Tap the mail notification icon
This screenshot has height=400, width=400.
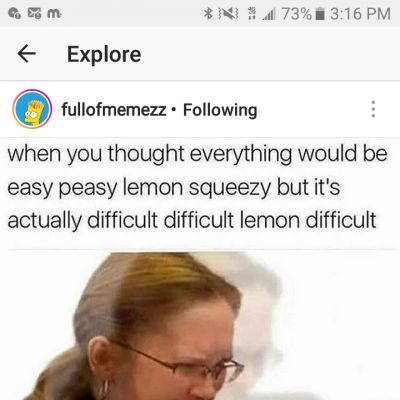click(34, 14)
